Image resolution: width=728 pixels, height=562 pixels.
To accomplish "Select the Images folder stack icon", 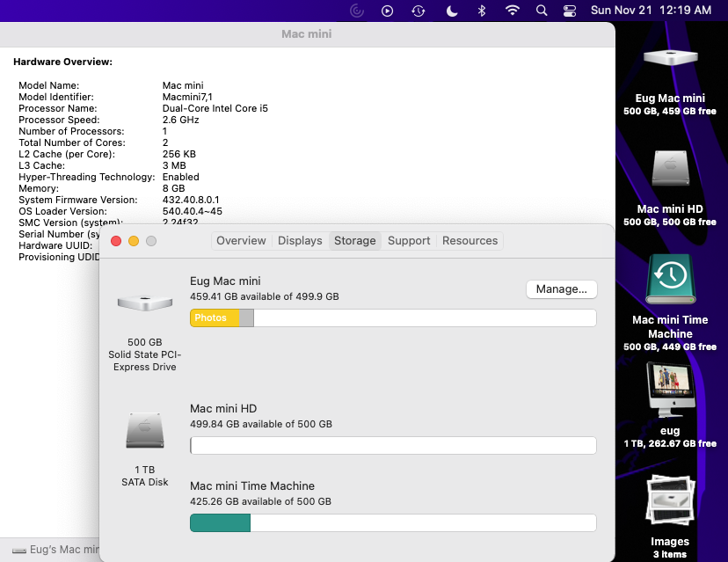I will point(671,500).
